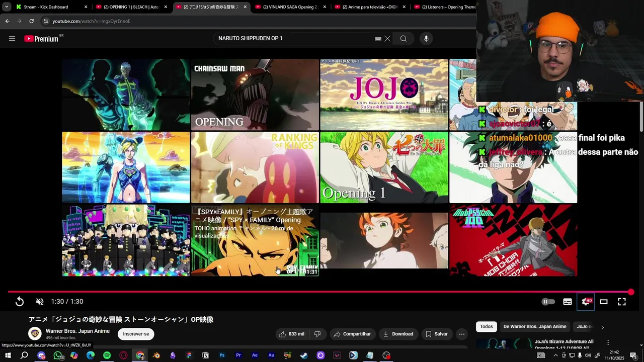The width and height of the screenshot is (644, 362).
Task: Open Steam from the taskbar
Action: tap(304, 355)
